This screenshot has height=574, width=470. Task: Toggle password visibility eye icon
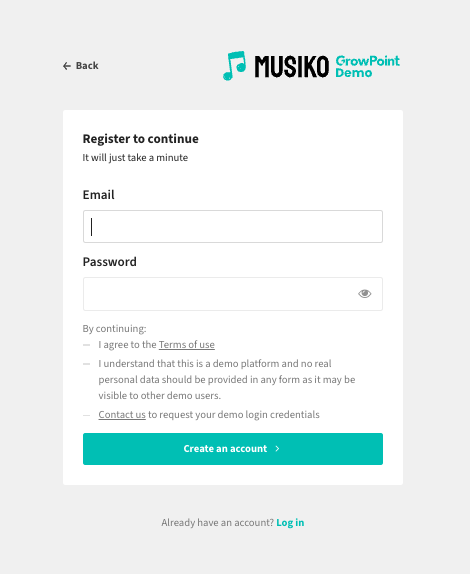coord(365,294)
